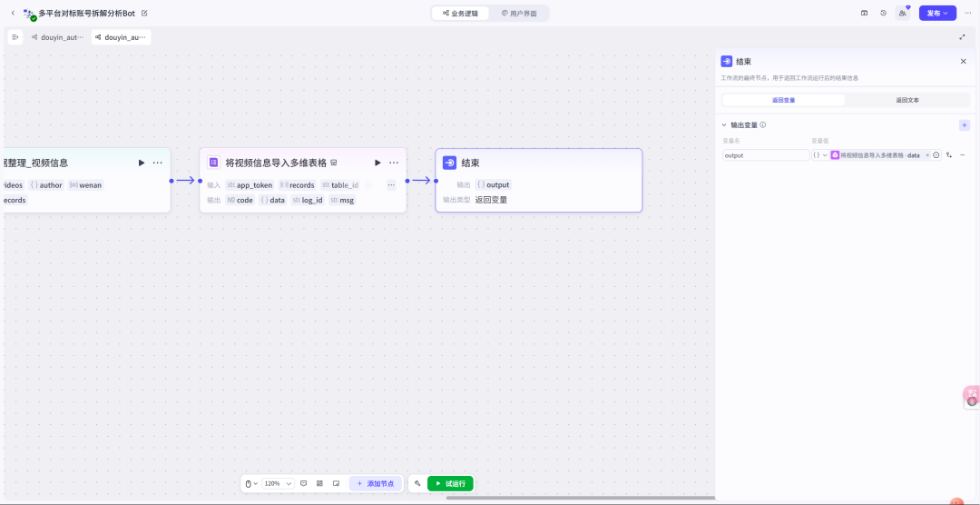Open version history clock icon
Screen dimensions: 980x505
coord(883,13)
